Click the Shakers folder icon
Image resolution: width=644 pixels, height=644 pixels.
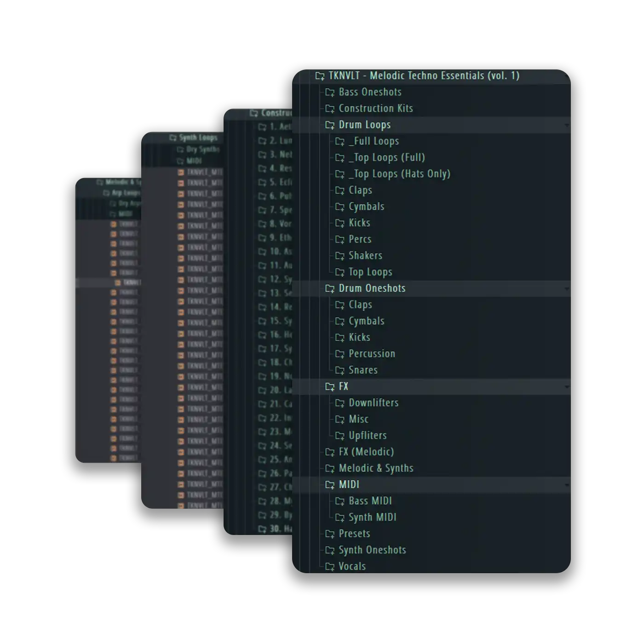pos(340,256)
